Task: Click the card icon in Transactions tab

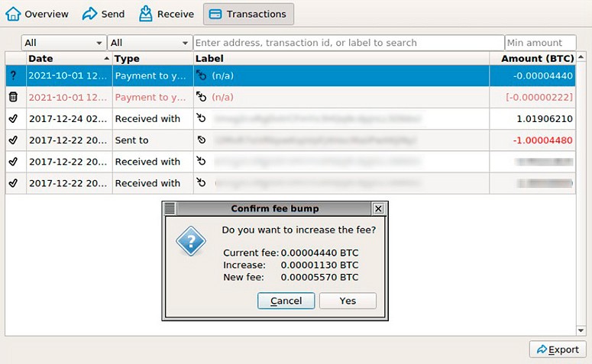Action: (215, 14)
